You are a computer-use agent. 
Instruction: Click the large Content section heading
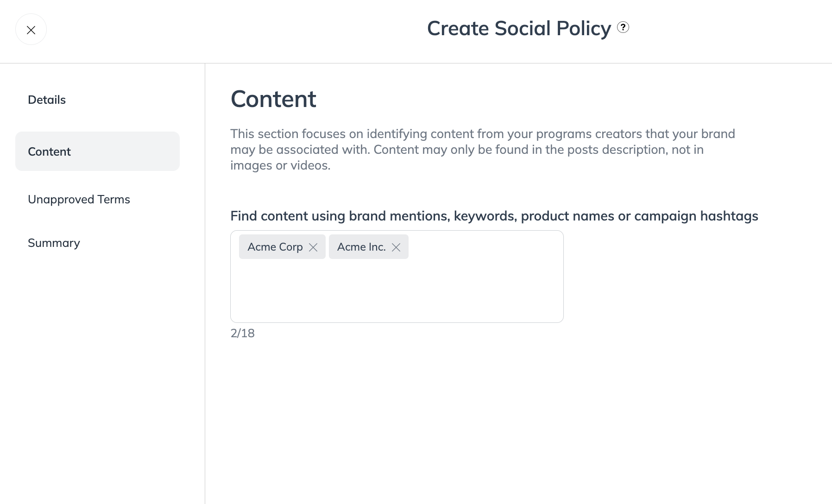tap(273, 99)
